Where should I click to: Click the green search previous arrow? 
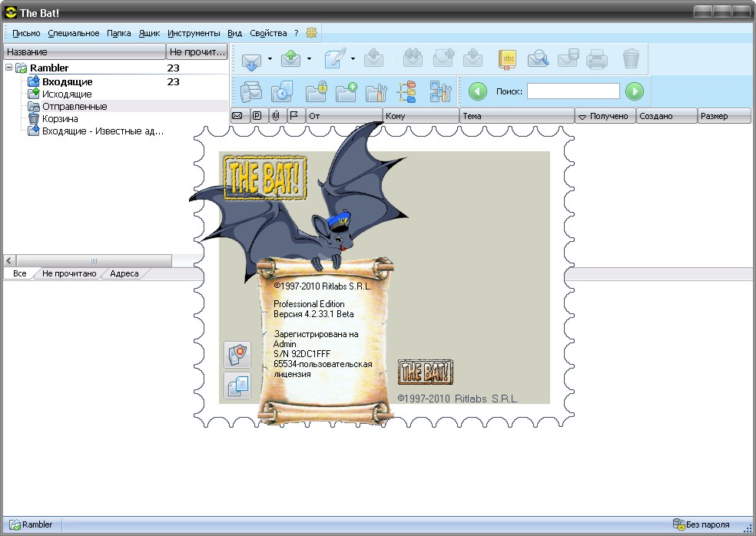click(x=478, y=91)
